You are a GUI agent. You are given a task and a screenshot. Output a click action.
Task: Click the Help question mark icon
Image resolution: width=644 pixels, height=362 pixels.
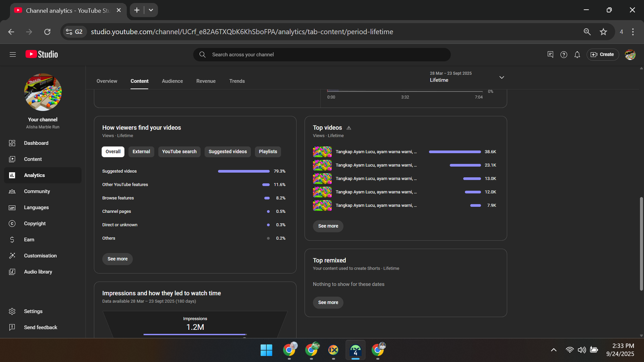tap(563, 55)
